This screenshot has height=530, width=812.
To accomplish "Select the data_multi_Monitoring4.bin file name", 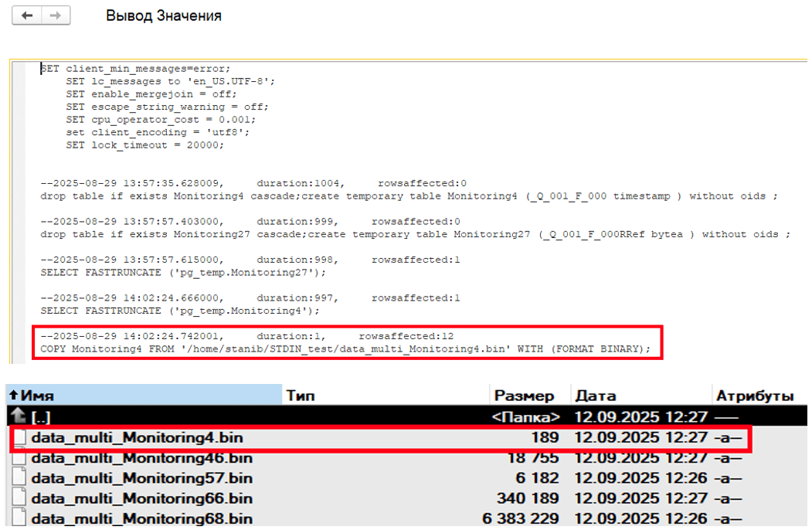I will click(x=142, y=438).
